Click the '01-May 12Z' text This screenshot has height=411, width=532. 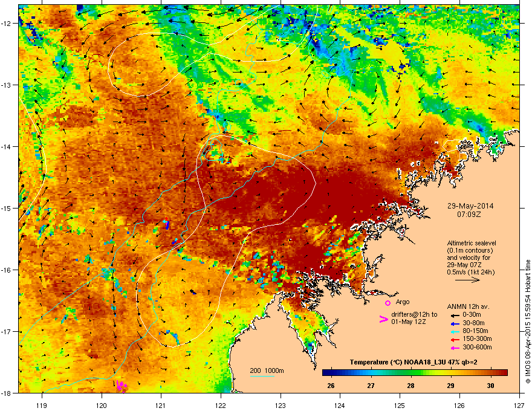pyautogui.click(x=408, y=322)
